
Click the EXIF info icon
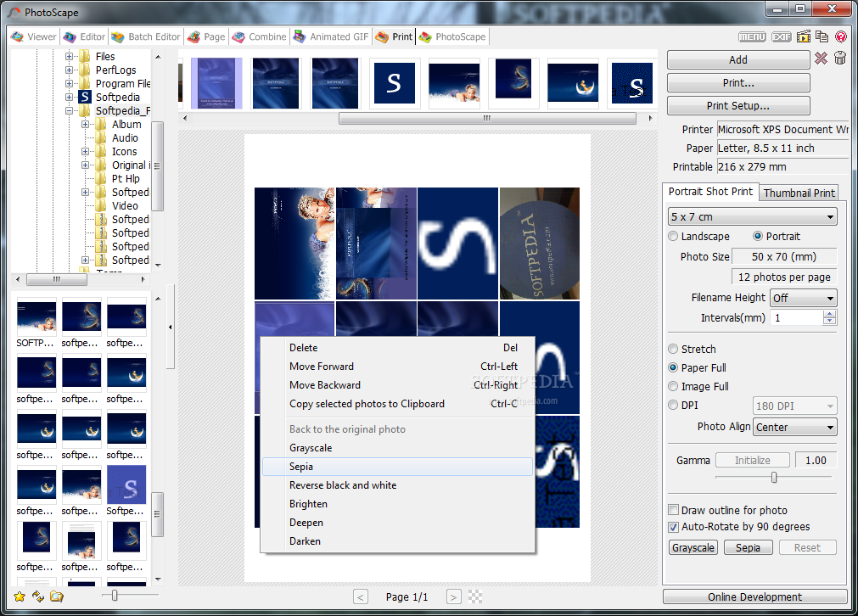(x=782, y=36)
